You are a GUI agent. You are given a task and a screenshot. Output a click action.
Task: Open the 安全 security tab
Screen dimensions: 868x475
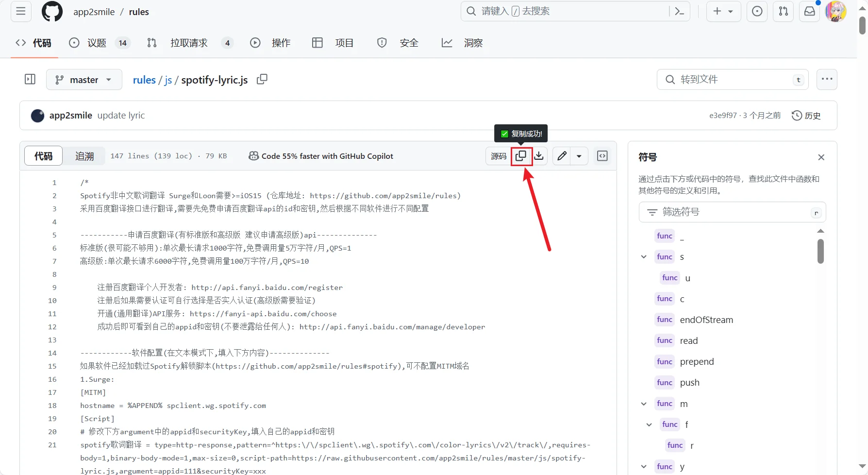click(x=398, y=43)
